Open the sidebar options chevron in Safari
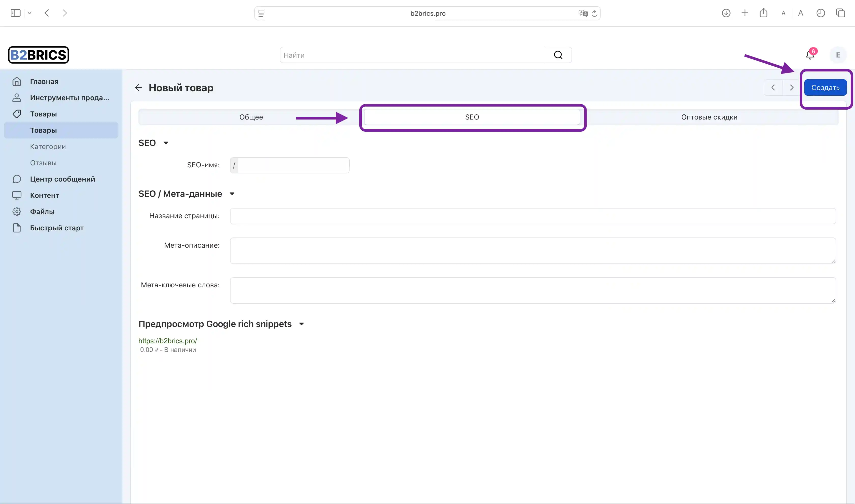Viewport: 855px width, 504px height. tap(30, 13)
